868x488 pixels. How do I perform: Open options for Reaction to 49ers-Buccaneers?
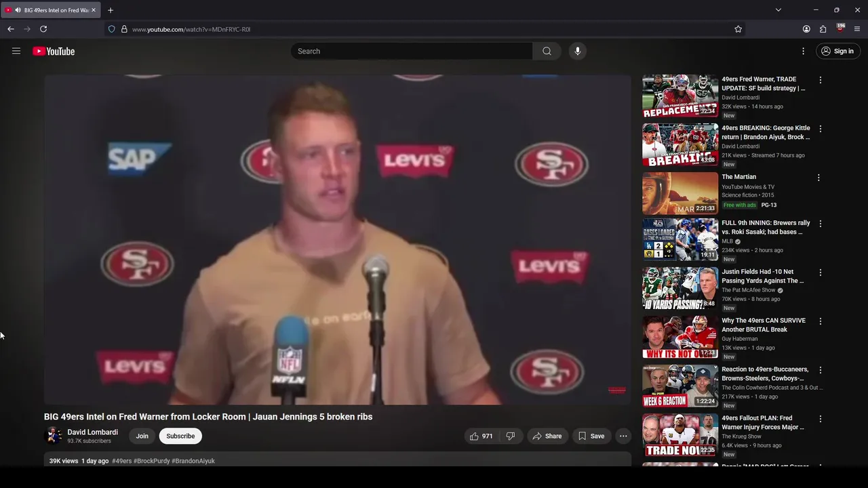[x=821, y=370]
